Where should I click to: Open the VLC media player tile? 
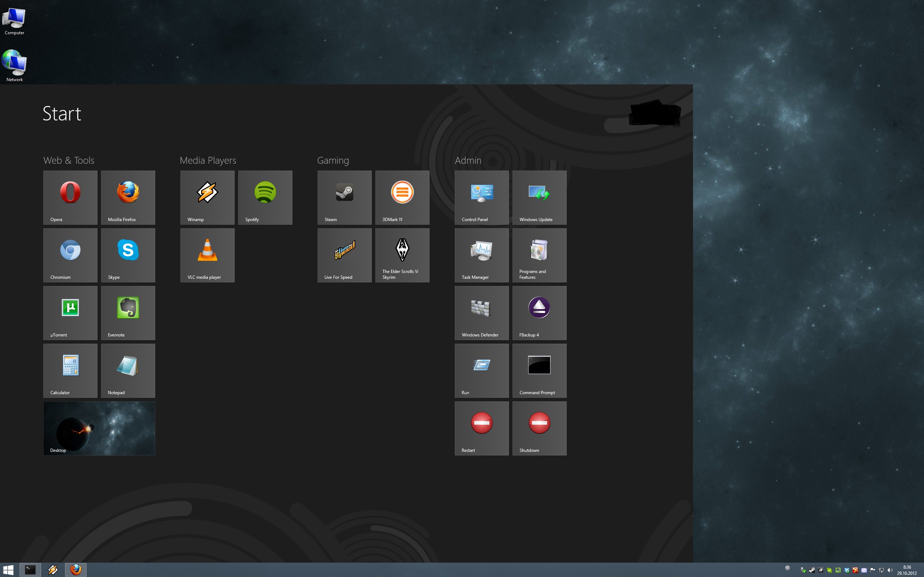point(207,255)
